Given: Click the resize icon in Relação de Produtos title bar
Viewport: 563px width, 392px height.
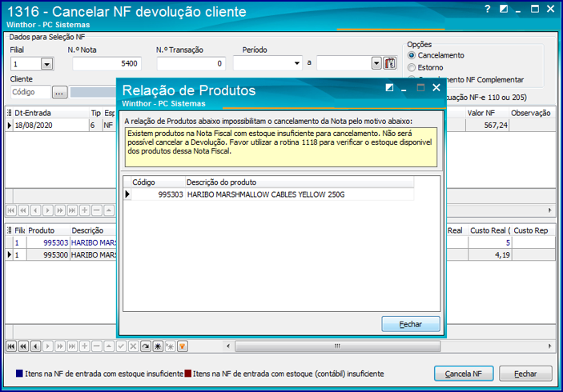Looking at the screenshot, I should click(x=389, y=87).
